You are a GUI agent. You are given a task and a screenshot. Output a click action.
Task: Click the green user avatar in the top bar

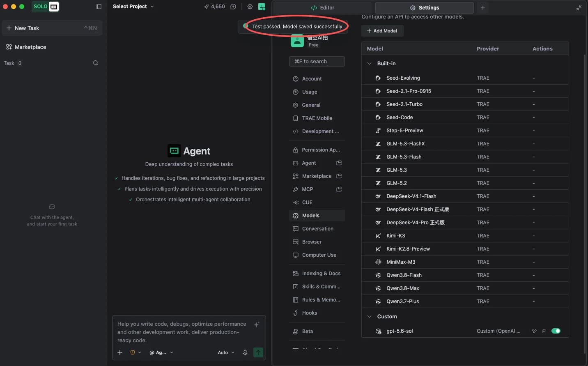(x=262, y=7)
